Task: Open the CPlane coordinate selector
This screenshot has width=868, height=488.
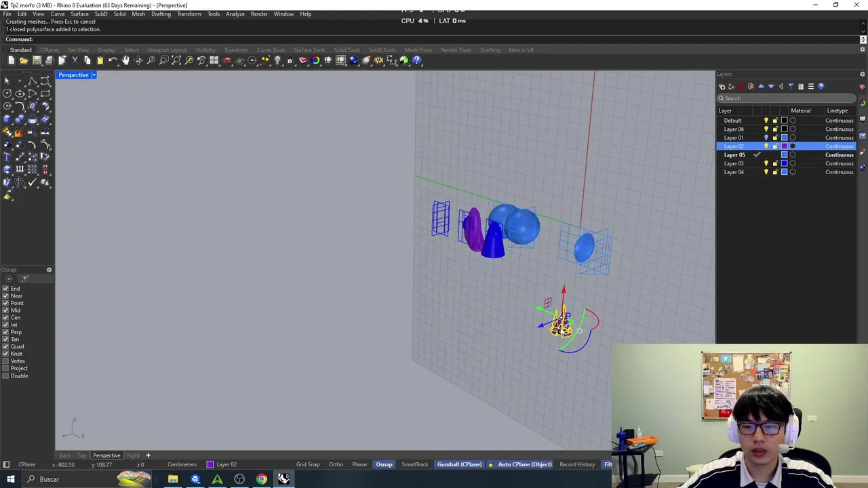Action: point(26,464)
